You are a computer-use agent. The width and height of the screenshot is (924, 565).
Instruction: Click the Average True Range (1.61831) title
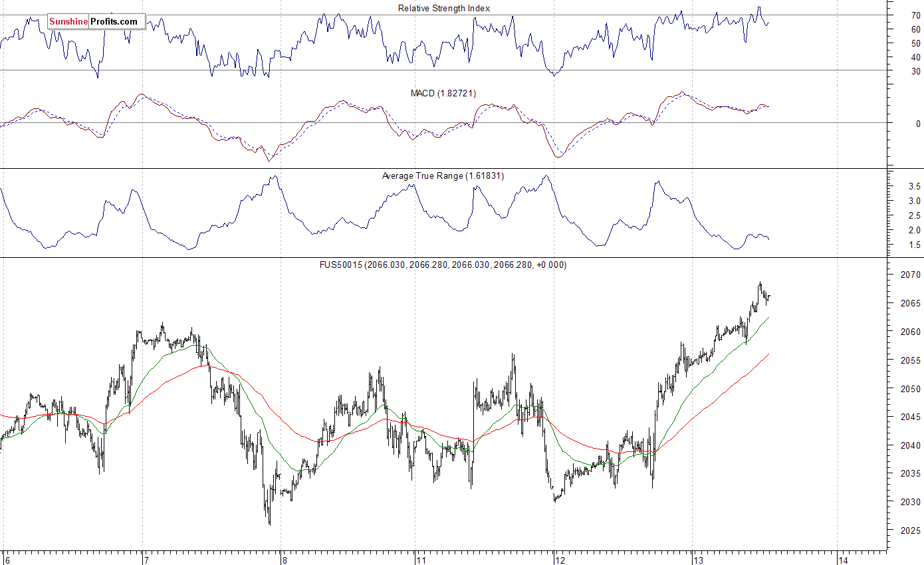pos(443,176)
